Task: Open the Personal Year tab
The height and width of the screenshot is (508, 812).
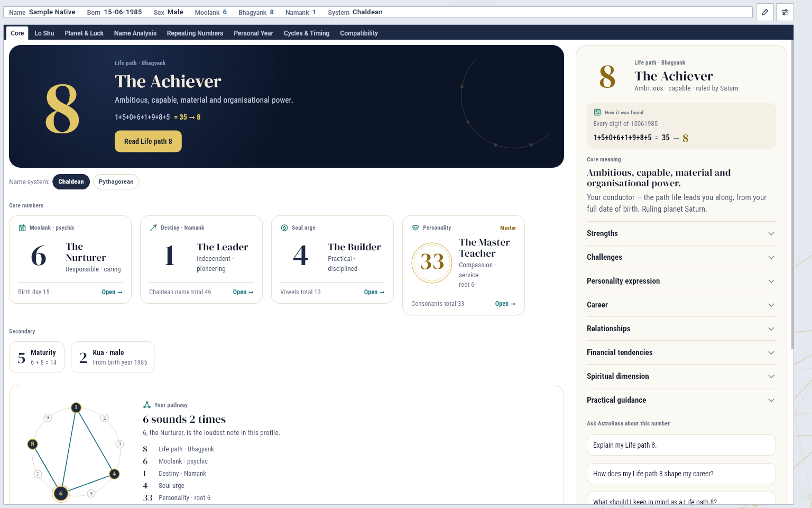Action: click(254, 33)
